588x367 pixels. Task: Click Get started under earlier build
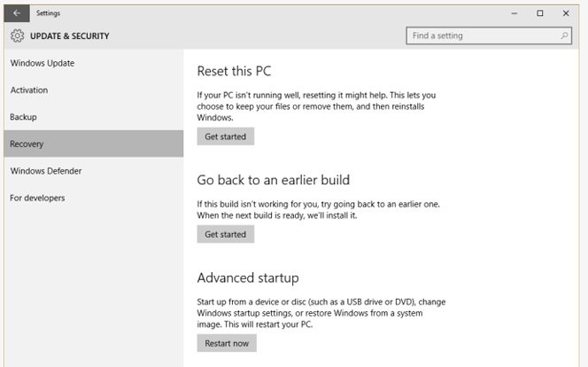226,234
